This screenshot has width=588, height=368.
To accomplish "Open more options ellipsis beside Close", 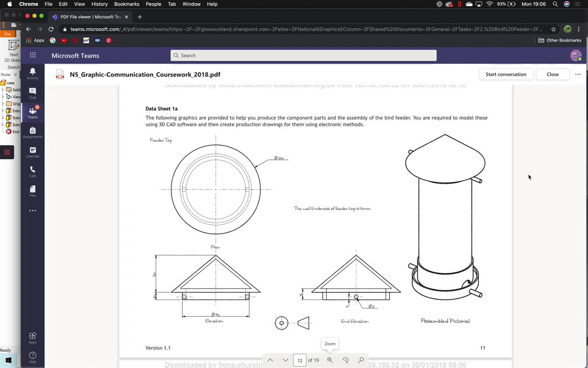I will 578,74.
